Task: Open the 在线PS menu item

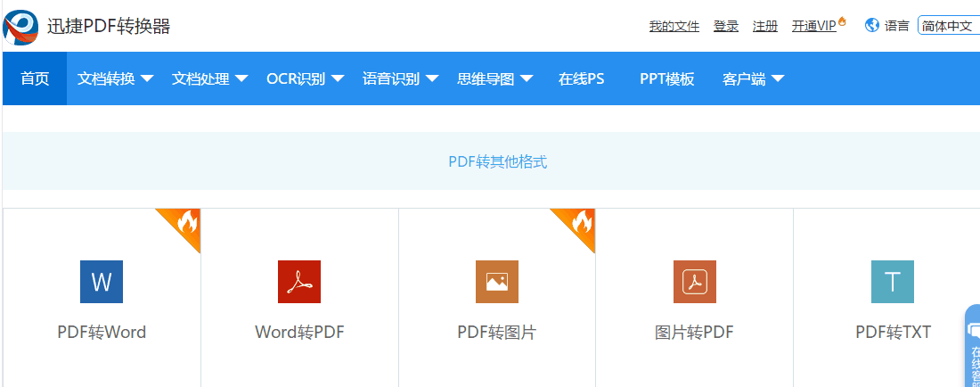Action: tap(581, 79)
